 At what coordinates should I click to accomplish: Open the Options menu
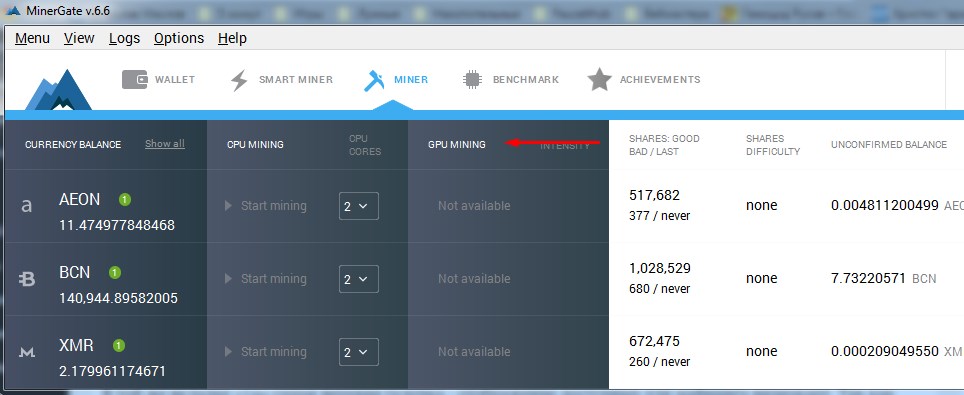[179, 38]
